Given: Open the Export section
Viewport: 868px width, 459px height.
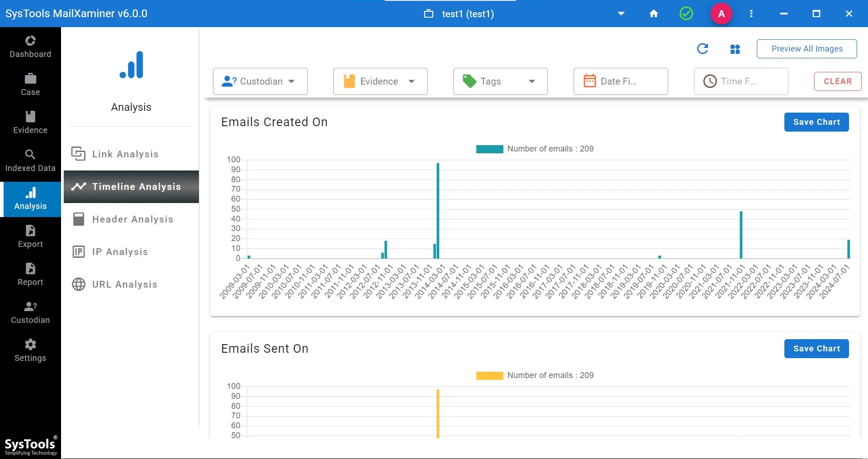Looking at the screenshot, I should tap(30, 237).
